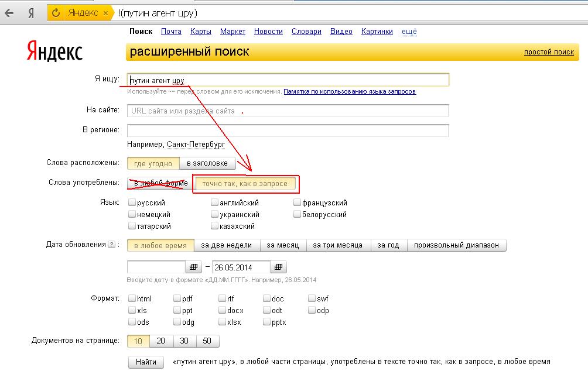Click the end date field 26.05.2014
Image resolution: width=588 pixels, height=388 pixels.
tap(241, 267)
